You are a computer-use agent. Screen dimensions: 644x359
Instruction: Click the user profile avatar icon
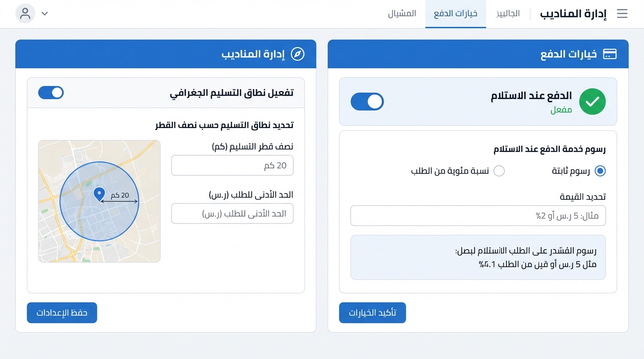point(25,14)
